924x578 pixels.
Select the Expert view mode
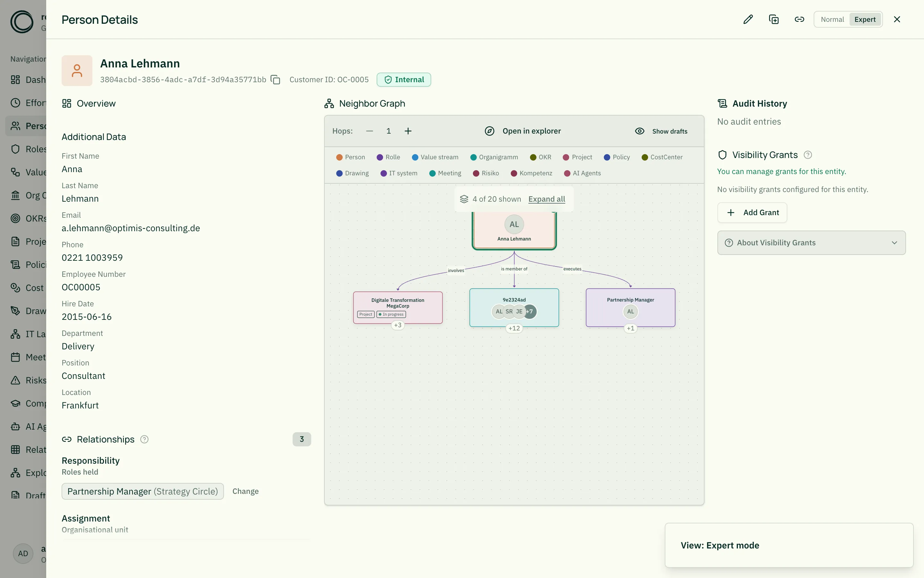pos(865,20)
